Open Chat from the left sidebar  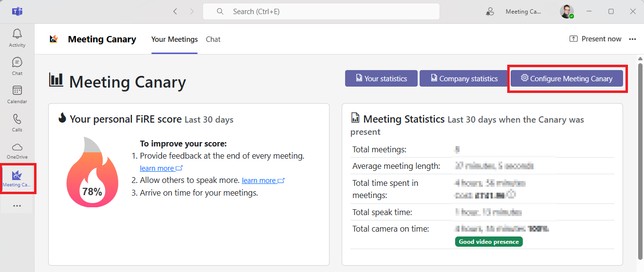point(17,66)
